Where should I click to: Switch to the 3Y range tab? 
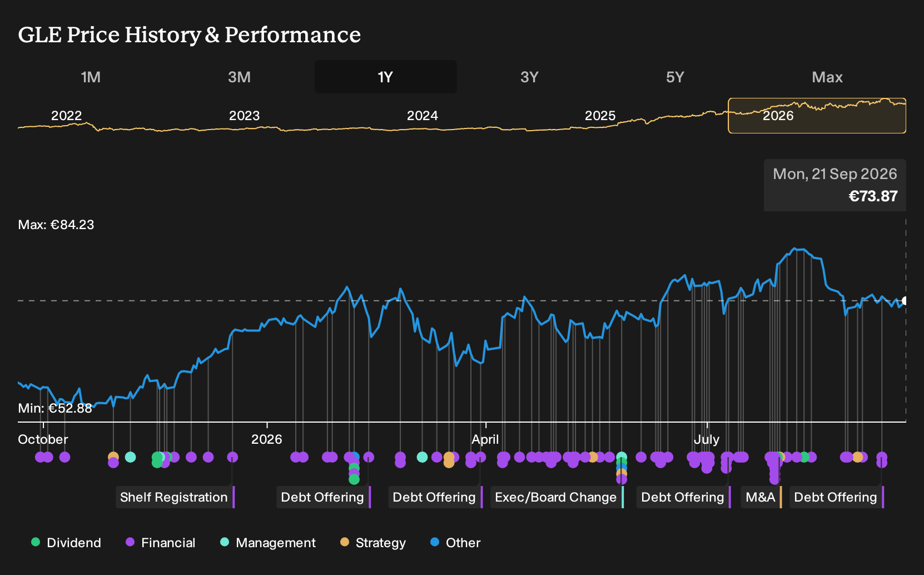[x=529, y=77]
